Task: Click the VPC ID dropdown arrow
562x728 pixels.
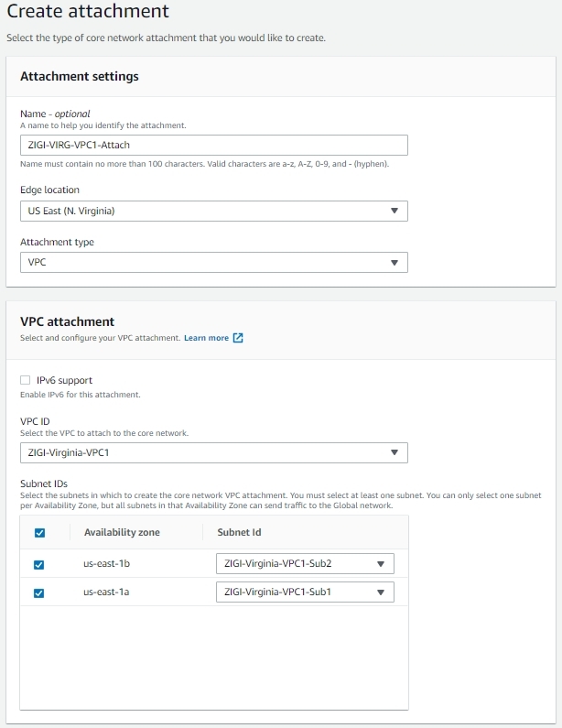Action: click(394, 452)
